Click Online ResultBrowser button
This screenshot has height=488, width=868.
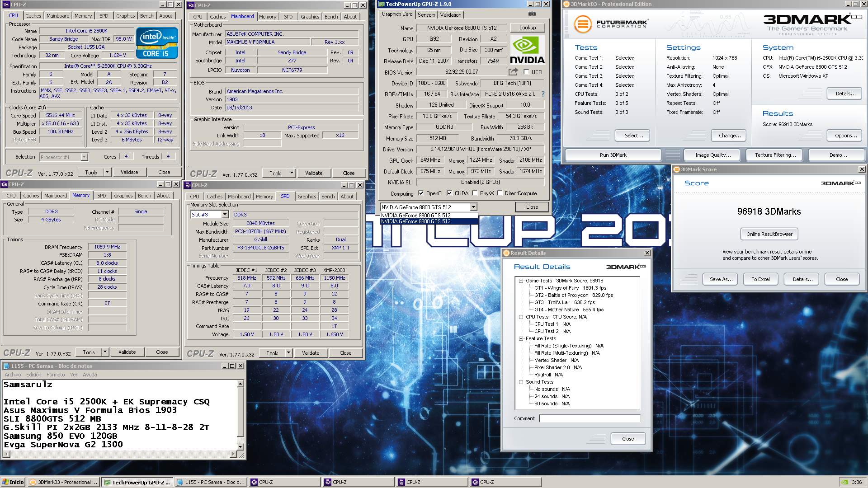click(769, 234)
